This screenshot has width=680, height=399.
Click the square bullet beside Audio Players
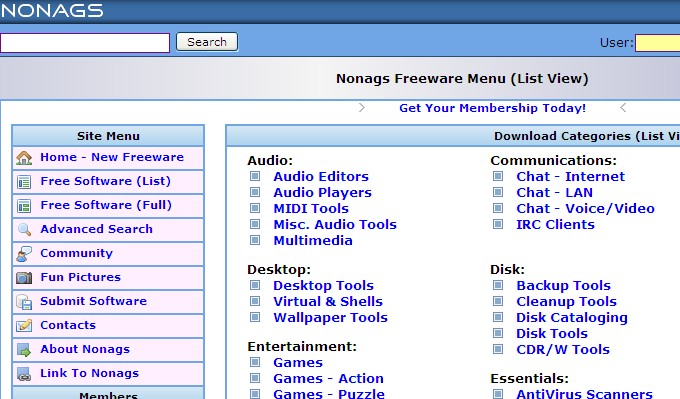coord(255,192)
